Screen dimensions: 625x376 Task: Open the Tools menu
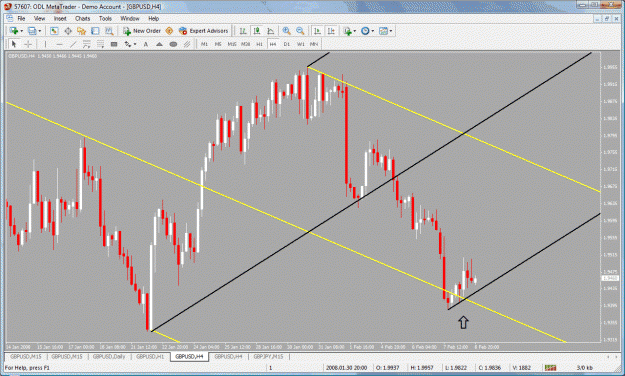105,18
